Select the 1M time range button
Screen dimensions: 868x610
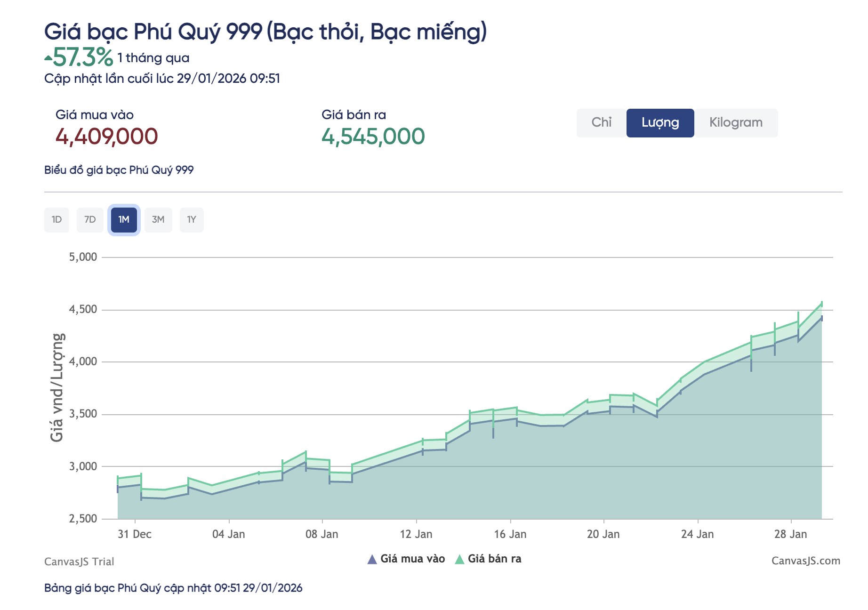tap(124, 219)
